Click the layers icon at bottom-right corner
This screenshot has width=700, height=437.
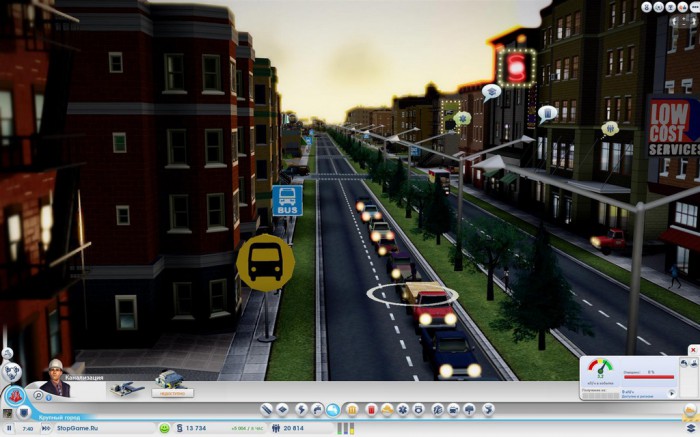tap(691, 429)
